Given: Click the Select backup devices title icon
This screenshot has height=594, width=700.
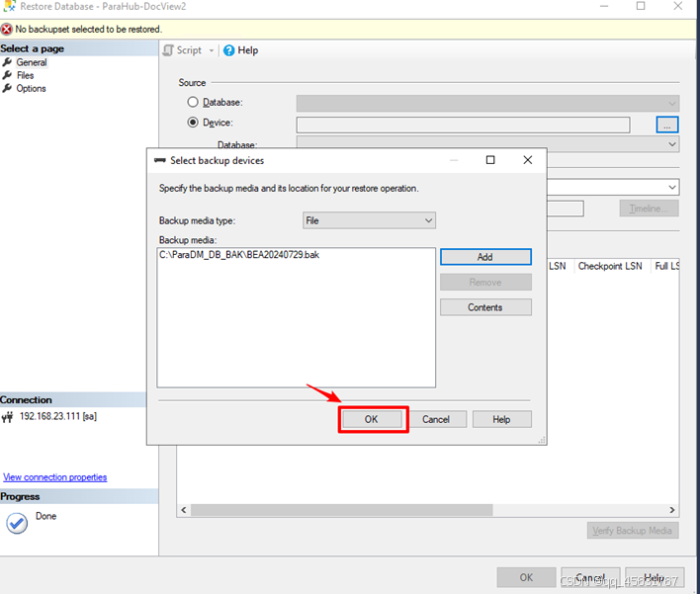Looking at the screenshot, I should point(160,160).
